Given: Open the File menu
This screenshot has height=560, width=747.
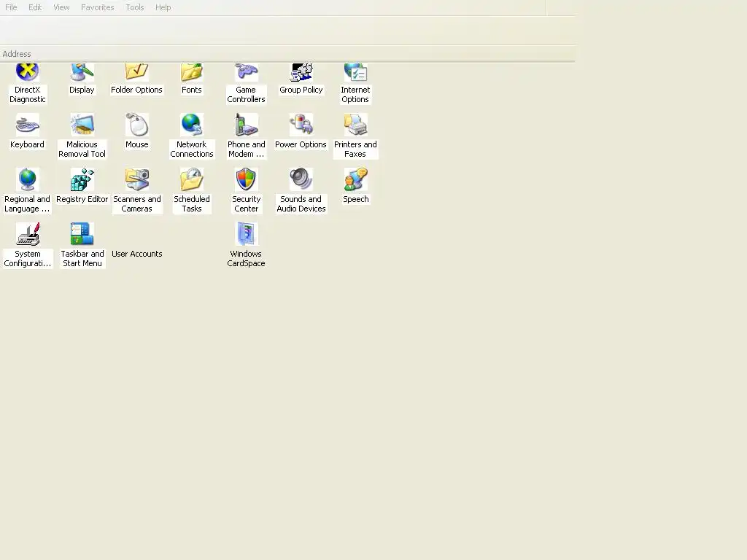Looking at the screenshot, I should (11, 7).
